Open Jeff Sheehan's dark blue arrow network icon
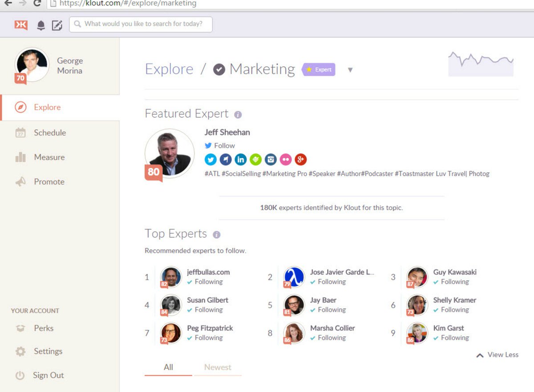Image resolution: width=534 pixels, height=392 pixels. click(226, 159)
